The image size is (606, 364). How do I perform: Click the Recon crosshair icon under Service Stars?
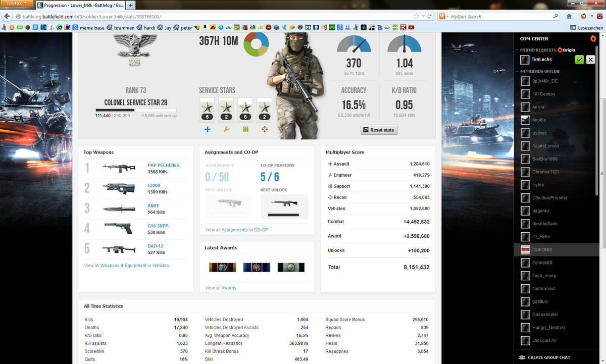tap(264, 130)
